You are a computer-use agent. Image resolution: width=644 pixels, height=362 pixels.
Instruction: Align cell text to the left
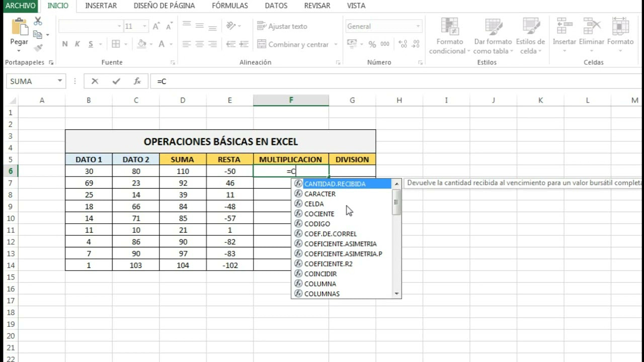[187, 44]
